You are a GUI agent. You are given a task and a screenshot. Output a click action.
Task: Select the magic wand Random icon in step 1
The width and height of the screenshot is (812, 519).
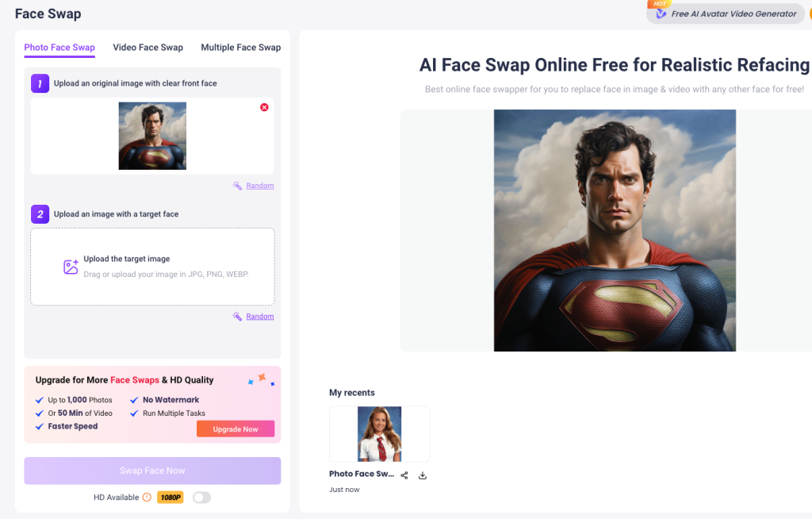236,185
